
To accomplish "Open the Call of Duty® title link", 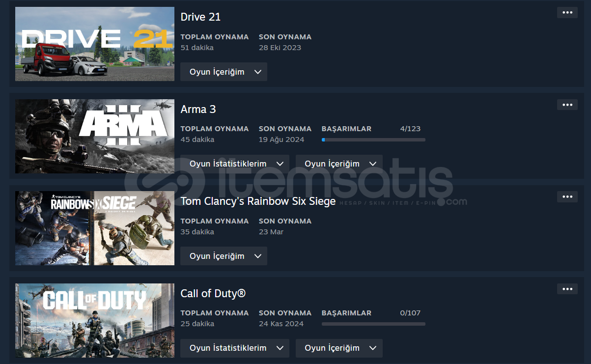I will (x=213, y=293).
